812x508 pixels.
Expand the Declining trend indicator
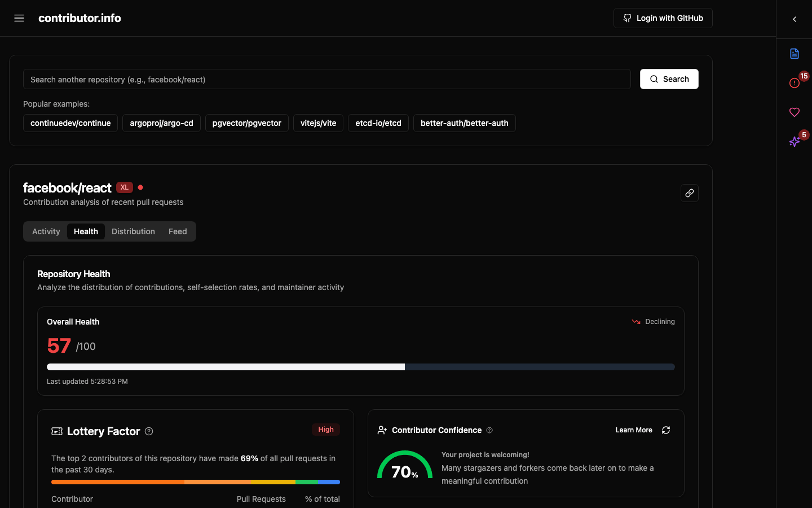click(x=653, y=321)
